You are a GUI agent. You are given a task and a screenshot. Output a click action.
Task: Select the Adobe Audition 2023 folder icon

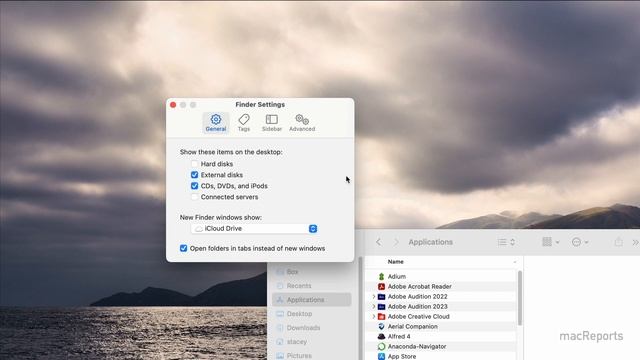point(381,307)
